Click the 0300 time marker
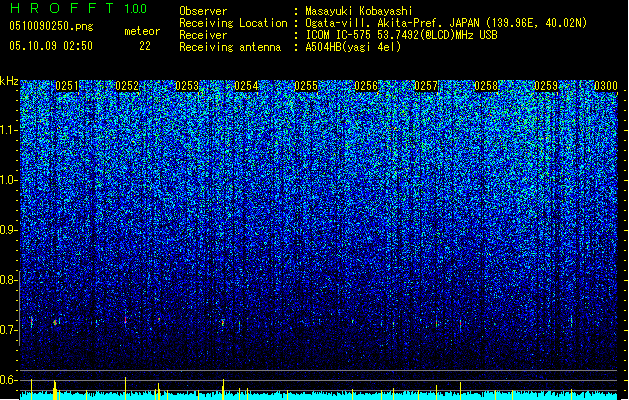This screenshot has height=400, width=629. click(x=606, y=86)
